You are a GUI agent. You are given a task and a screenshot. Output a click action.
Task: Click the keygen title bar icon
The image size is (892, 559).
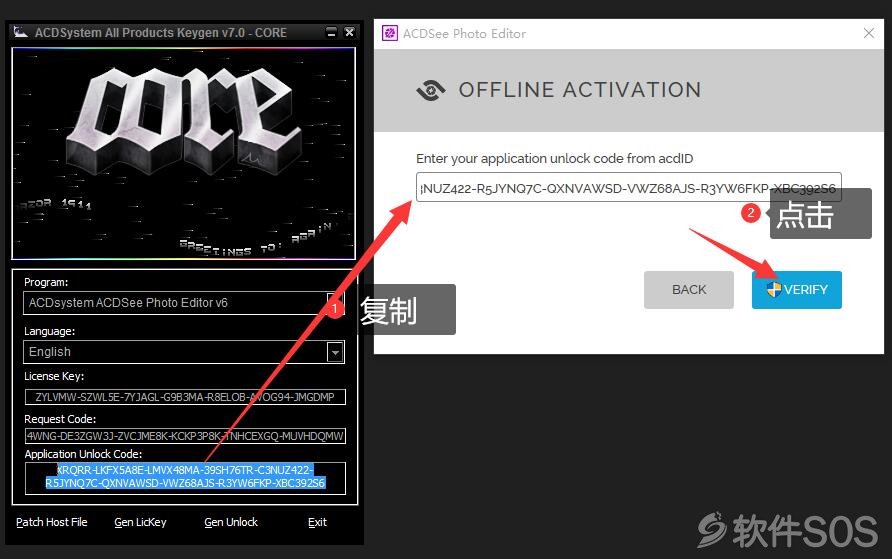[x=20, y=32]
